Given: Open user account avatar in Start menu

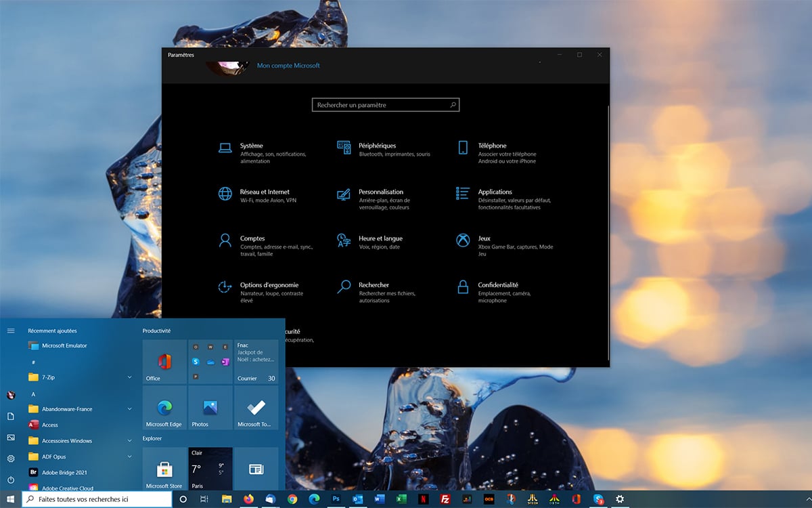Looking at the screenshot, I should tap(11, 395).
